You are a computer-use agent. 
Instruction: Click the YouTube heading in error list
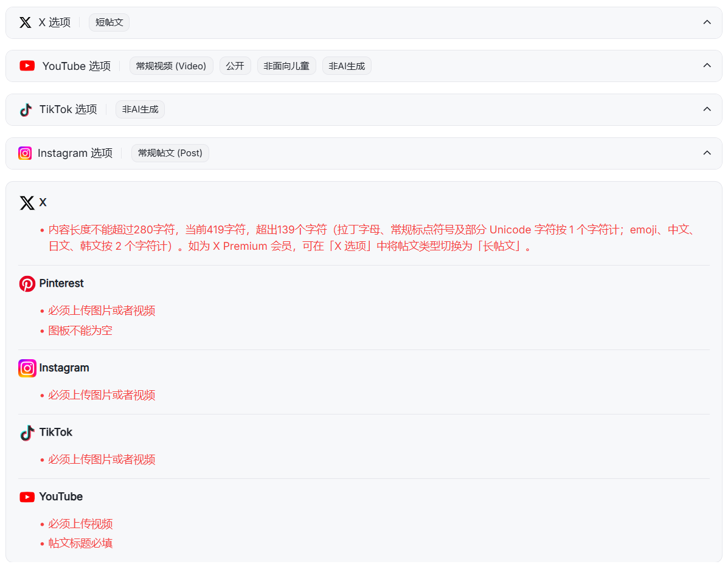click(x=61, y=497)
